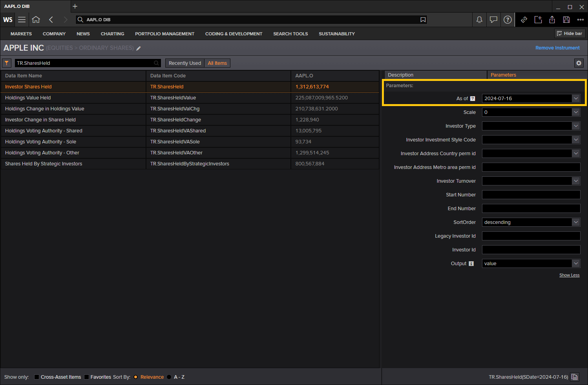This screenshot has height=385, width=588.
Task: Save with the floppy disk icon
Action: coord(566,20)
